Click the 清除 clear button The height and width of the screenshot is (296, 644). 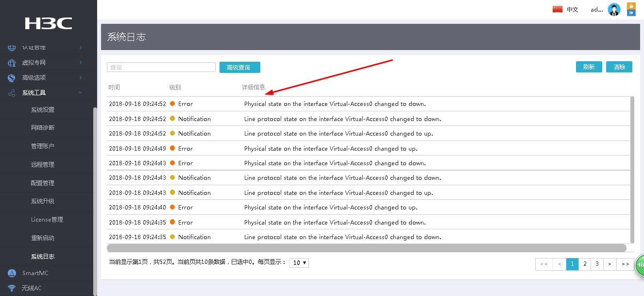tap(619, 67)
